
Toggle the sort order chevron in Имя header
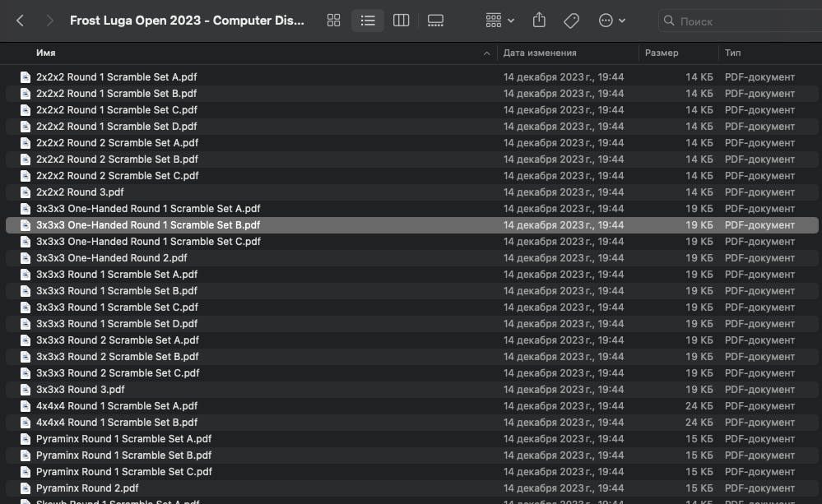coord(487,53)
